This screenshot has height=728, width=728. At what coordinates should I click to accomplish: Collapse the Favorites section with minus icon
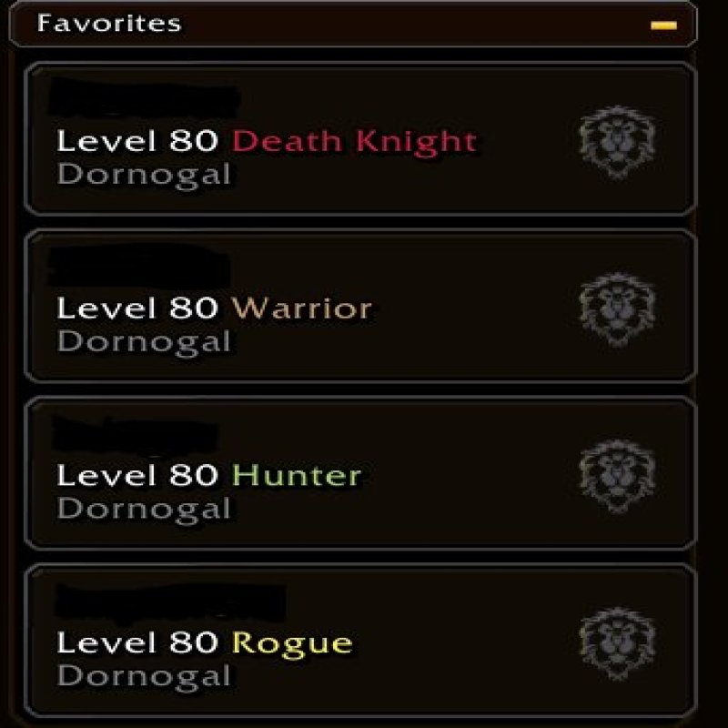point(663,25)
